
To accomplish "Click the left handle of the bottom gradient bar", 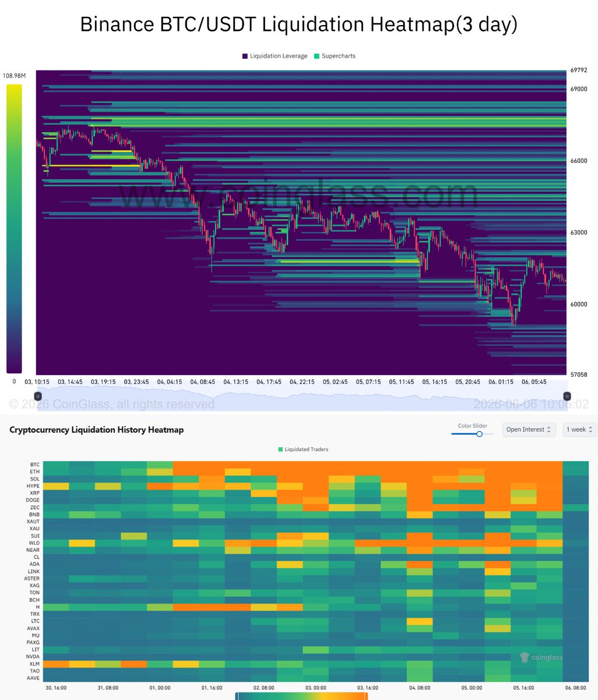I will (x=237, y=696).
